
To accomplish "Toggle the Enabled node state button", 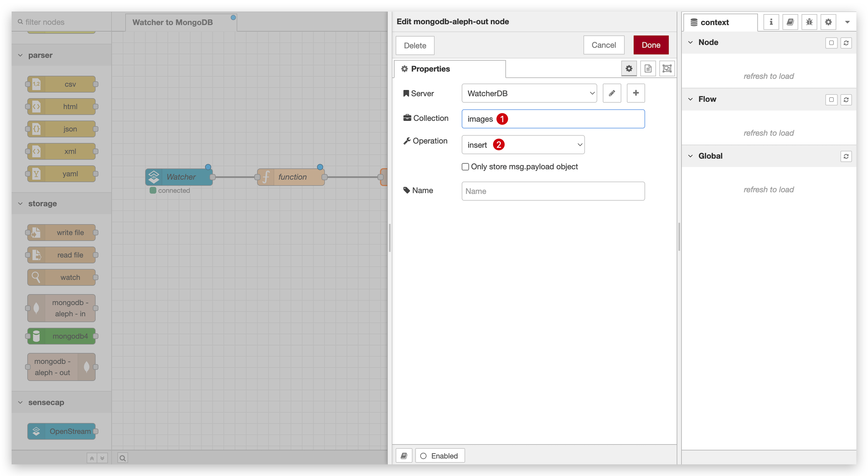I will click(440, 456).
